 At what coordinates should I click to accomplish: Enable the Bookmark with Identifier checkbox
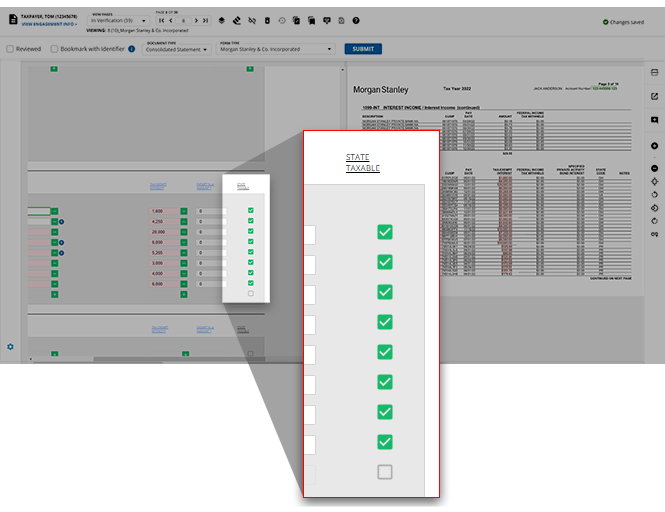coord(53,49)
